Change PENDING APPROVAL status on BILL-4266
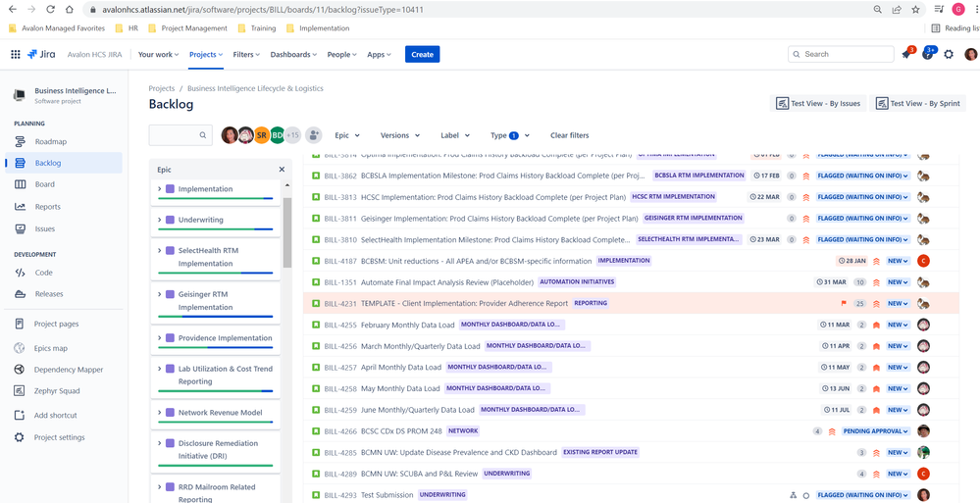Screen dimensions: 980x503 click(x=876, y=431)
